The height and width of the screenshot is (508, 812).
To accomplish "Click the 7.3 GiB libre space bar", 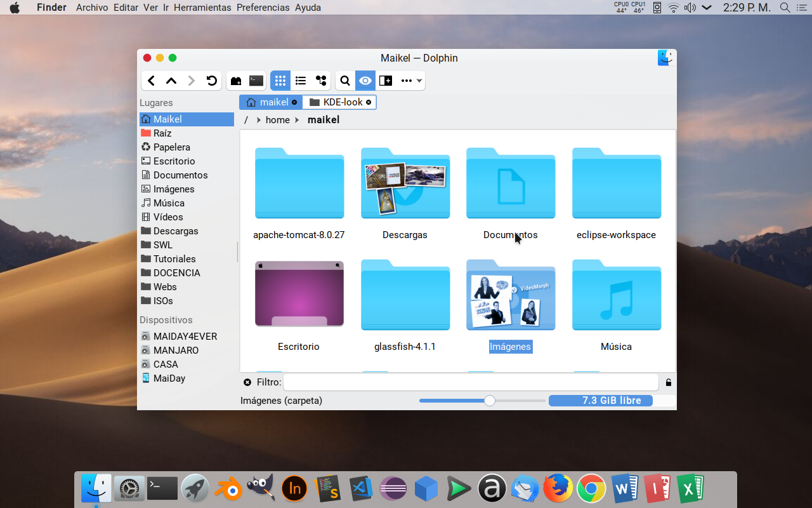I will coord(612,401).
